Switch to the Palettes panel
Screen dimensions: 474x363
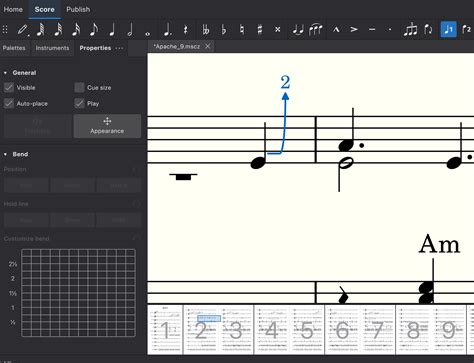pos(14,48)
